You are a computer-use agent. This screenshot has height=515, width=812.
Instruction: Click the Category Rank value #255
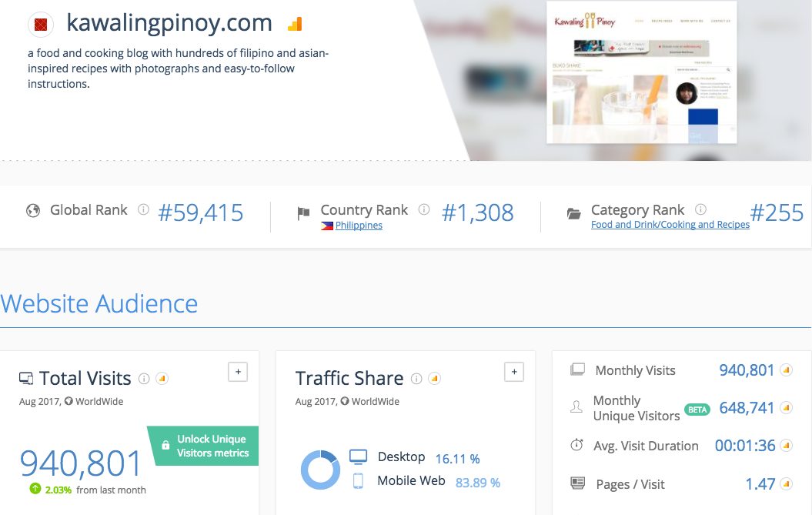pyautogui.click(x=777, y=213)
